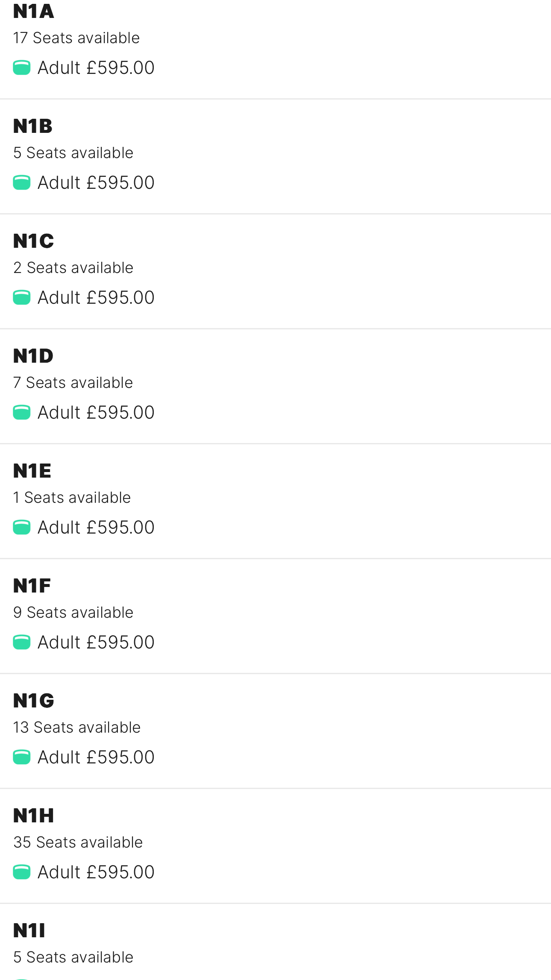Select the N1A section heading
This screenshot has height=980, width=551.
click(x=34, y=11)
